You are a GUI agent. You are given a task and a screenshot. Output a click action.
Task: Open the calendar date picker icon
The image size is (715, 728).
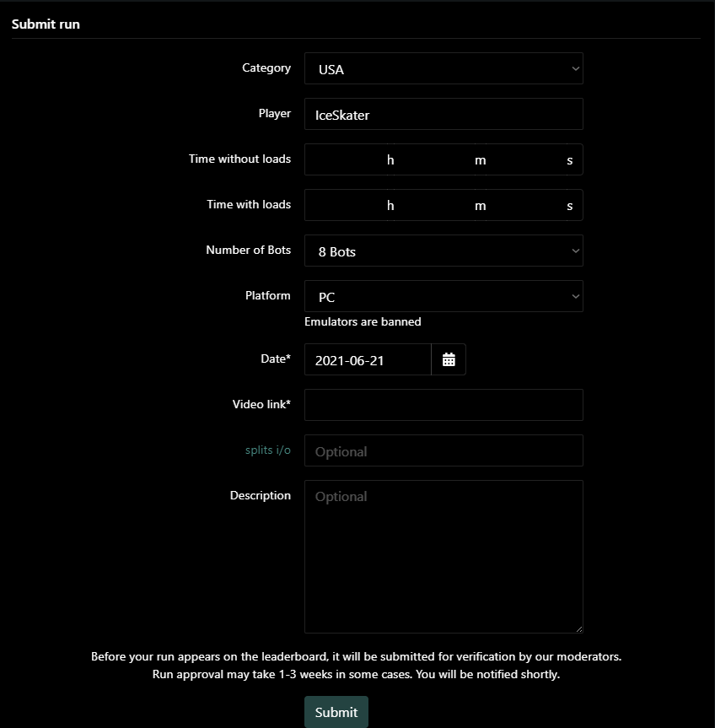point(449,359)
